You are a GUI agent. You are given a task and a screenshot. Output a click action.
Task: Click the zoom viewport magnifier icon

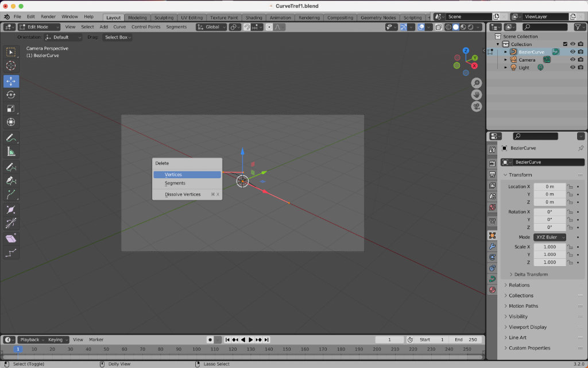[x=477, y=83]
